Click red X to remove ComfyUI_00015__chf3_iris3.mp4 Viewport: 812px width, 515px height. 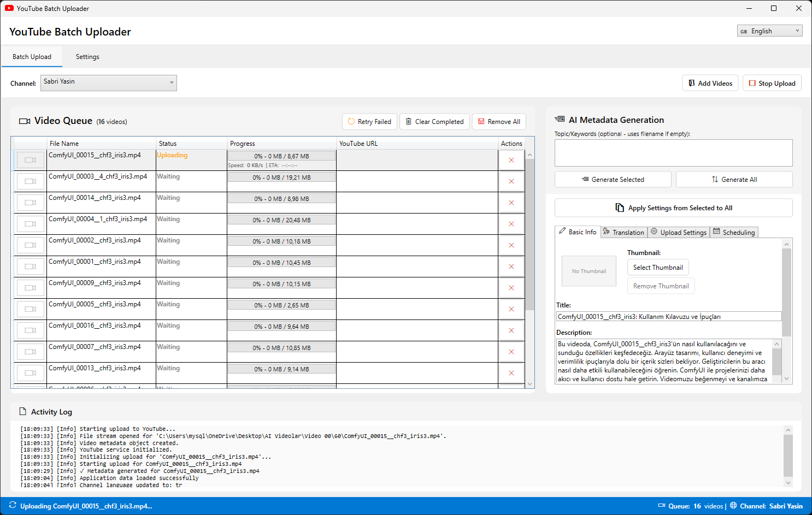tap(511, 160)
